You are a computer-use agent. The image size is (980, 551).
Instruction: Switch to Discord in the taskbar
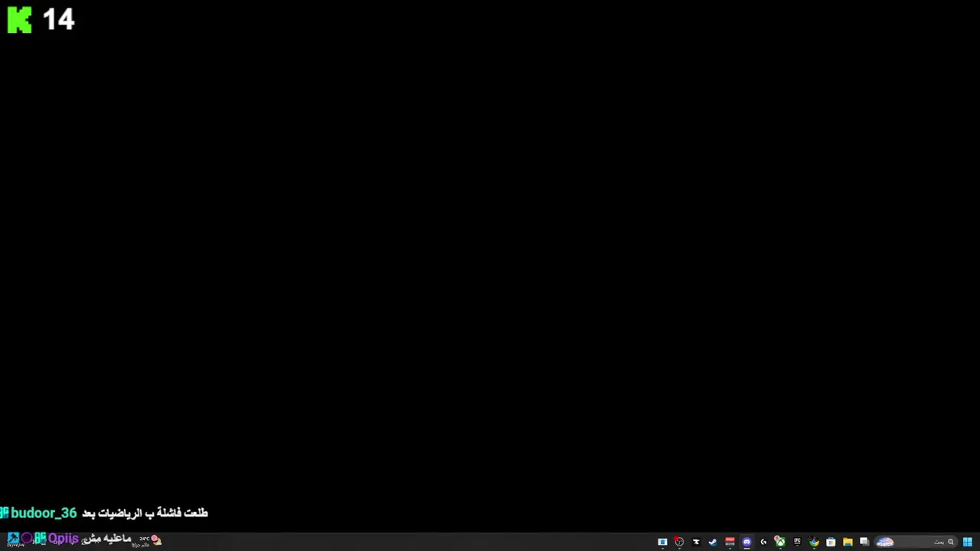746,542
